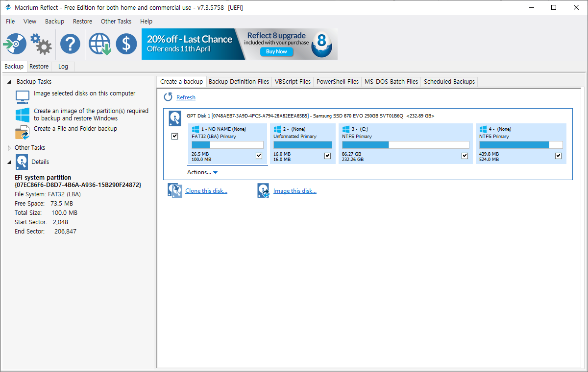Click the Refresh link

coord(186,97)
